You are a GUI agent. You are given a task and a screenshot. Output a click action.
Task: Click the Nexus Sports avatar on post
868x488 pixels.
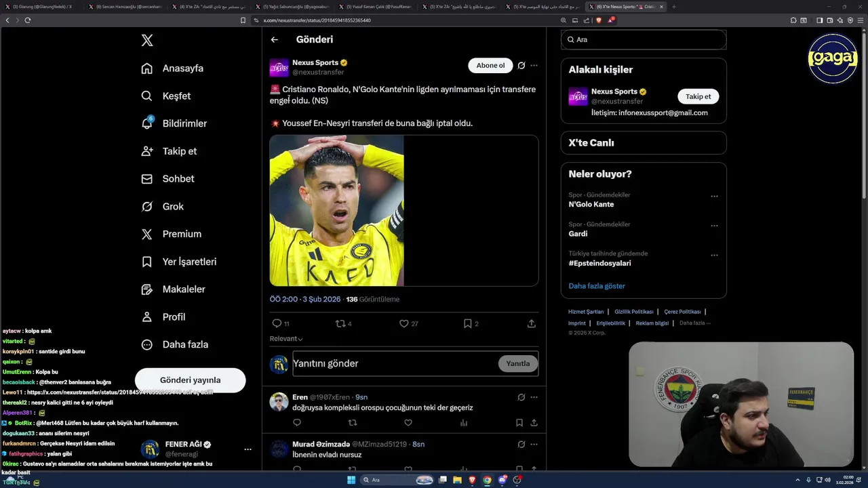(x=279, y=68)
